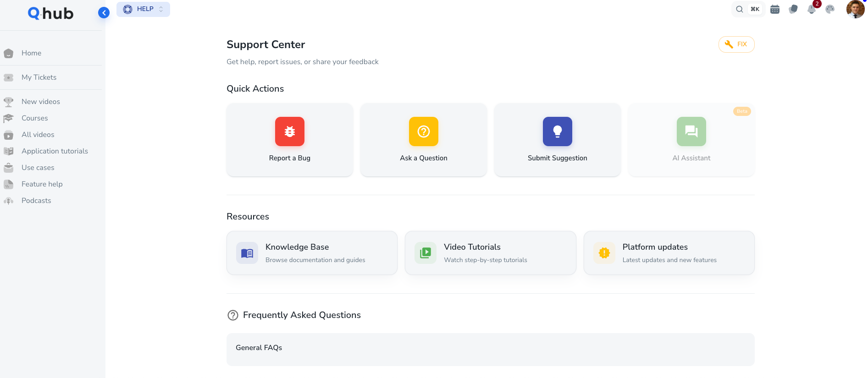Screen dimensions: 868x378
Task: Click the search field with ⌘K shortcut
Action: point(748,9)
